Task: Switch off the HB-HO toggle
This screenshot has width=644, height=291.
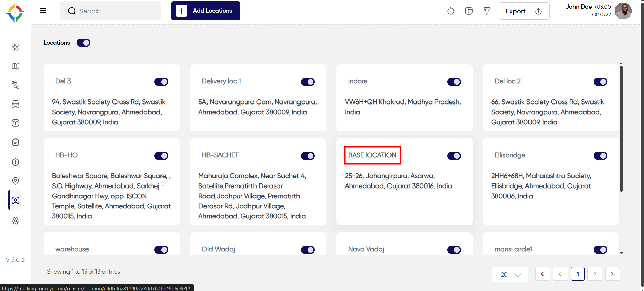Action: [x=161, y=156]
